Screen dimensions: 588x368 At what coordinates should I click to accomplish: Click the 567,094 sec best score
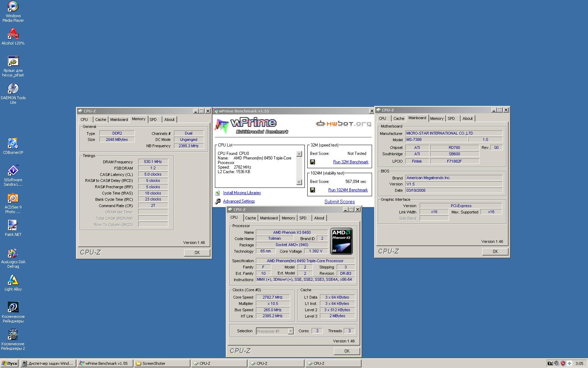[356, 182]
